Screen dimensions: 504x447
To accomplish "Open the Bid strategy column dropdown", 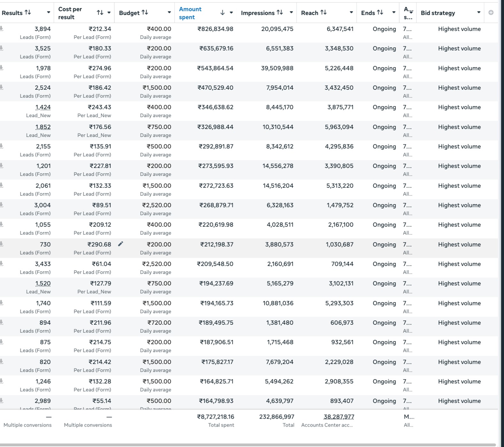I will 479,12.
